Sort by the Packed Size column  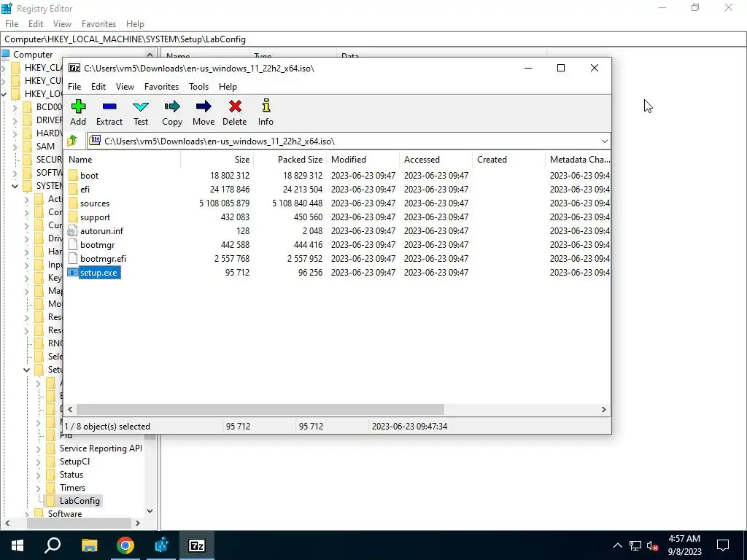pyautogui.click(x=290, y=160)
